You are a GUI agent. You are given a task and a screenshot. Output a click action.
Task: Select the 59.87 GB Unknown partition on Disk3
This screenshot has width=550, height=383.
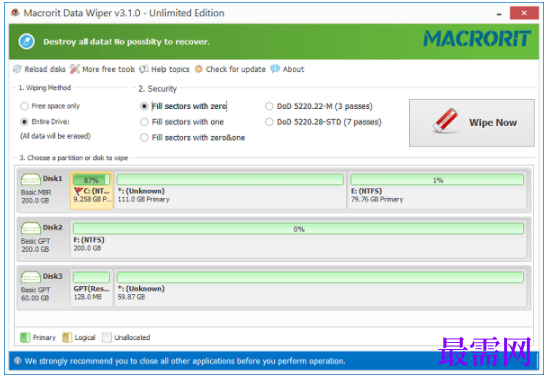point(321,288)
